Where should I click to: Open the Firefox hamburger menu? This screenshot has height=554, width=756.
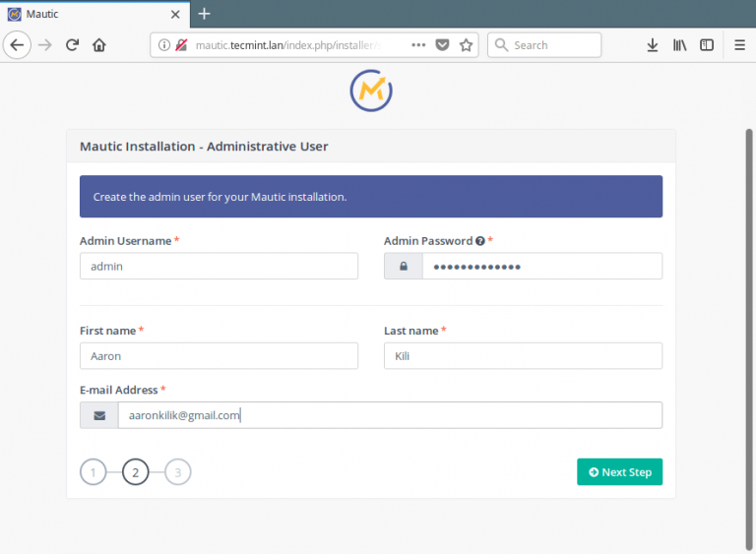click(x=739, y=45)
